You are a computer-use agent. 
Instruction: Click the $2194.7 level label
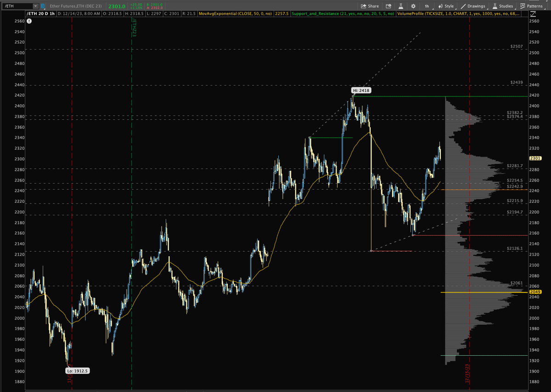515,212
